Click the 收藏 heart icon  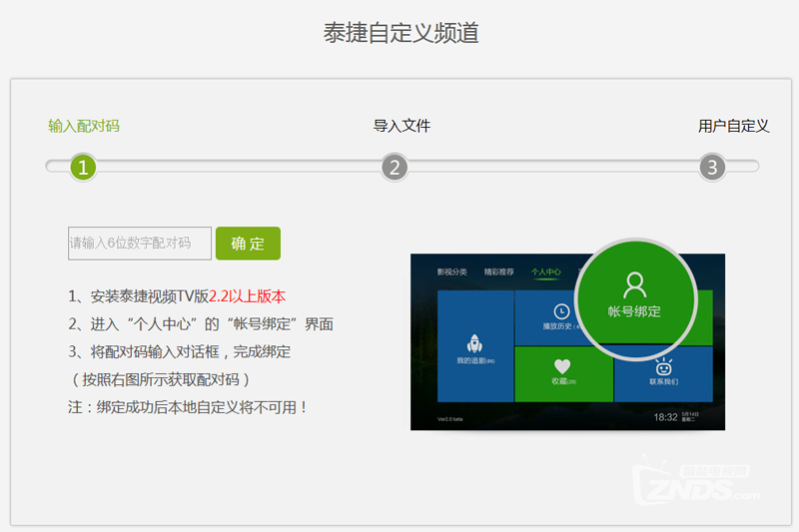coord(562,366)
